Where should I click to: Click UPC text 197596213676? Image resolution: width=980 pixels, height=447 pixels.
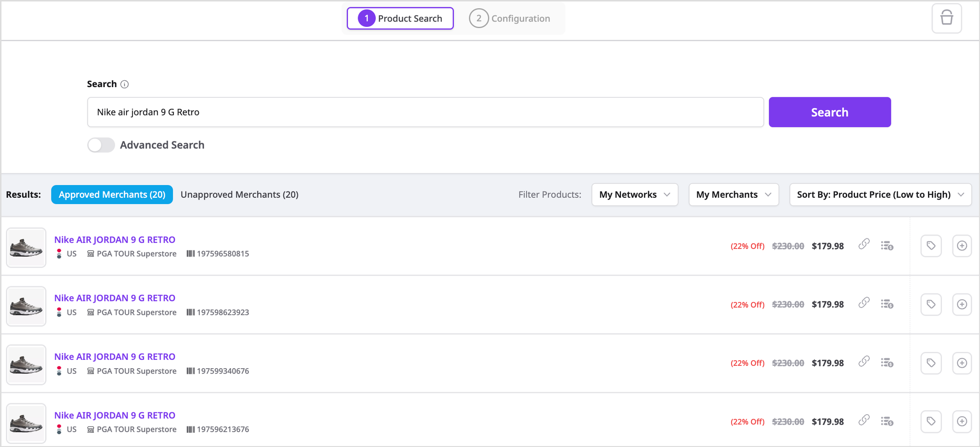(x=223, y=429)
